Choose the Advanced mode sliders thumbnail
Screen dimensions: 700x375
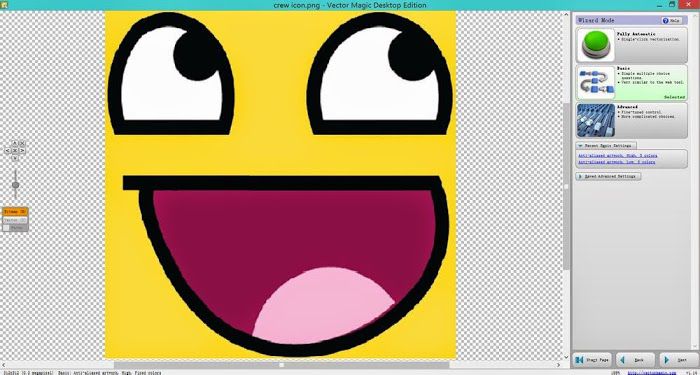[x=596, y=121]
